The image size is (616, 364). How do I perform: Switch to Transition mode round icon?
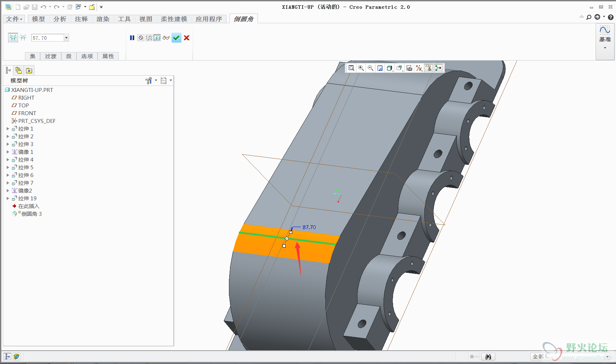[x=23, y=38]
